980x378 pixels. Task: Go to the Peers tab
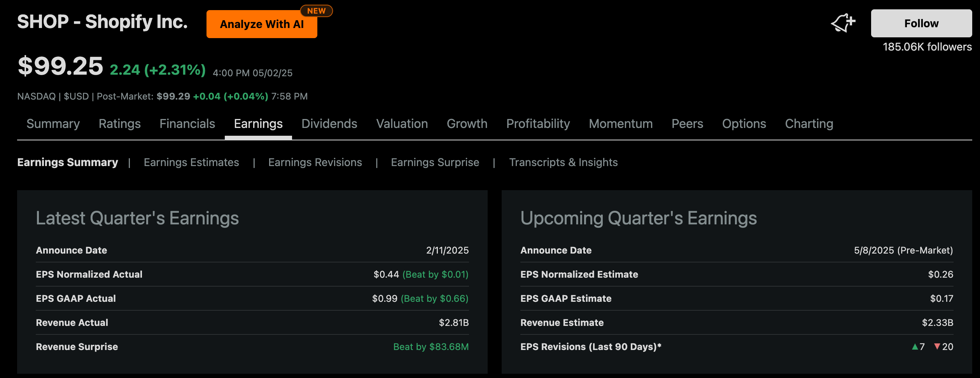tap(688, 124)
